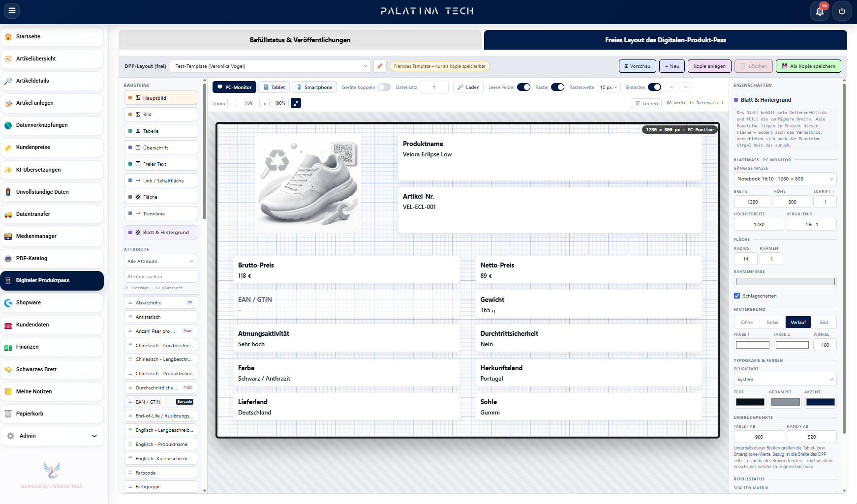This screenshot has width=857, height=504.
Task: Select the Trennlinie building block
Action: (160, 213)
